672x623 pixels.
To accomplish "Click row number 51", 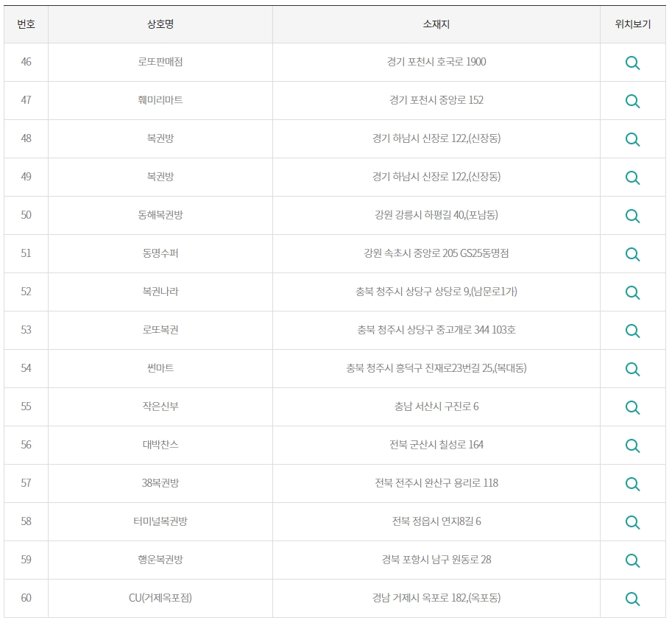I will (26, 253).
